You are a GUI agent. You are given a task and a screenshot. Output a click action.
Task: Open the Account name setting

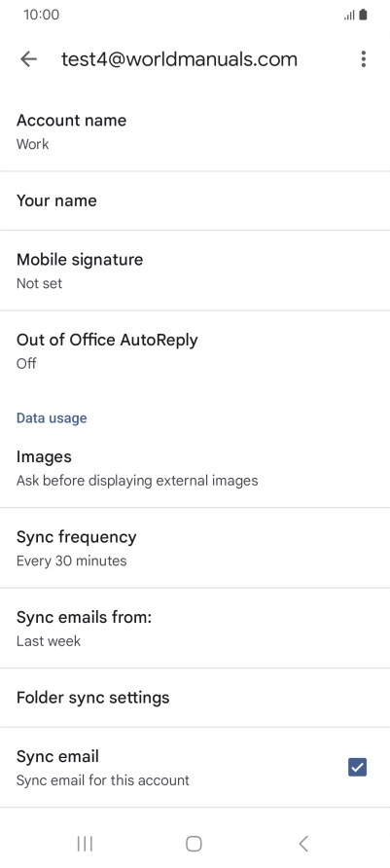tap(195, 131)
